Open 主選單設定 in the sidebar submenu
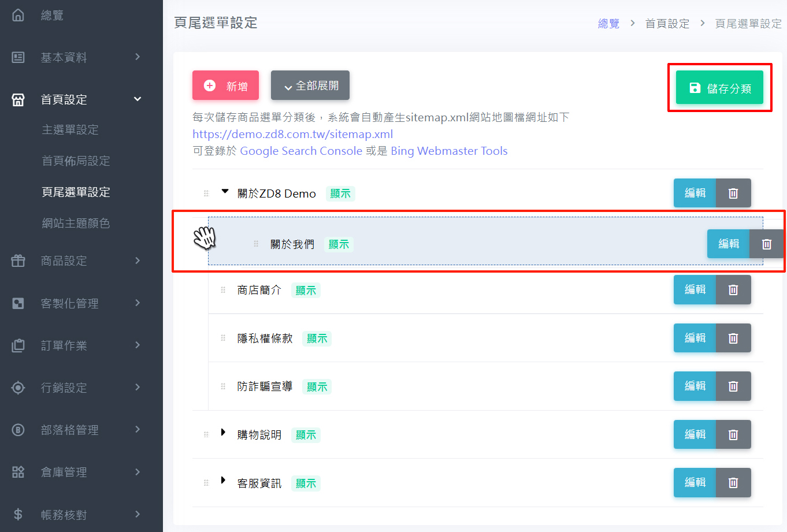This screenshot has height=532, width=787. pos(70,130)
